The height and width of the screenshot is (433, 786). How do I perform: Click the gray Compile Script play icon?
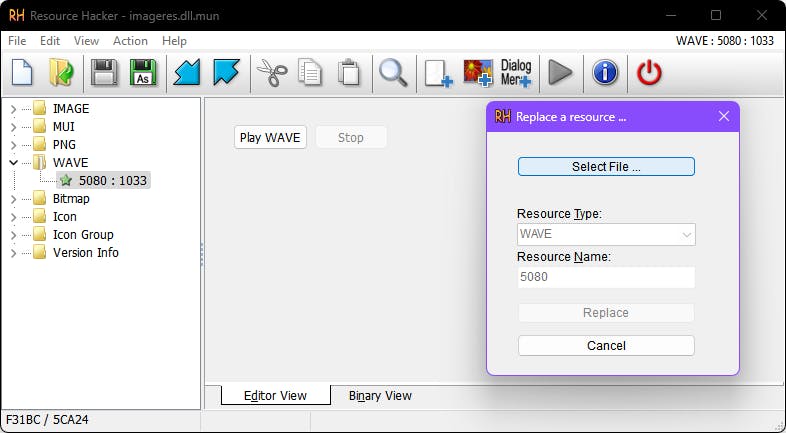pyautogui.click(x=560, y=73)
